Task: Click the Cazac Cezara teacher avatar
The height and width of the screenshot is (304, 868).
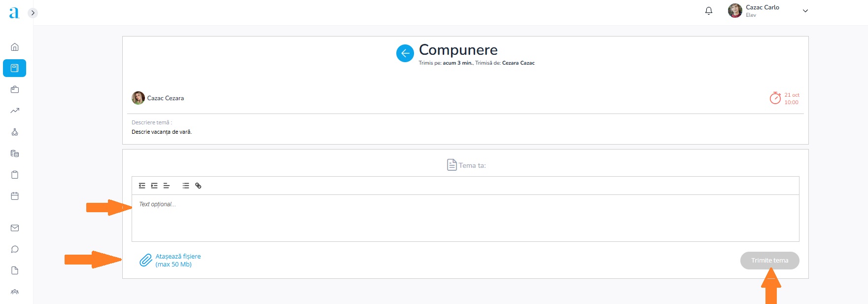Action: tap(138, 98)
